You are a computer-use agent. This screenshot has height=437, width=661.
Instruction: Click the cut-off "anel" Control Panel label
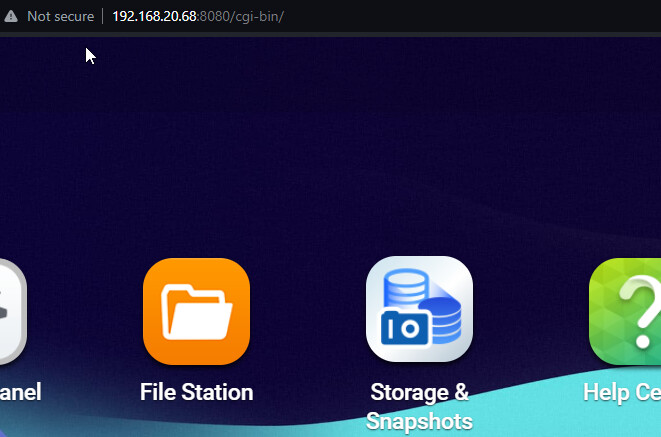[20, 392]
